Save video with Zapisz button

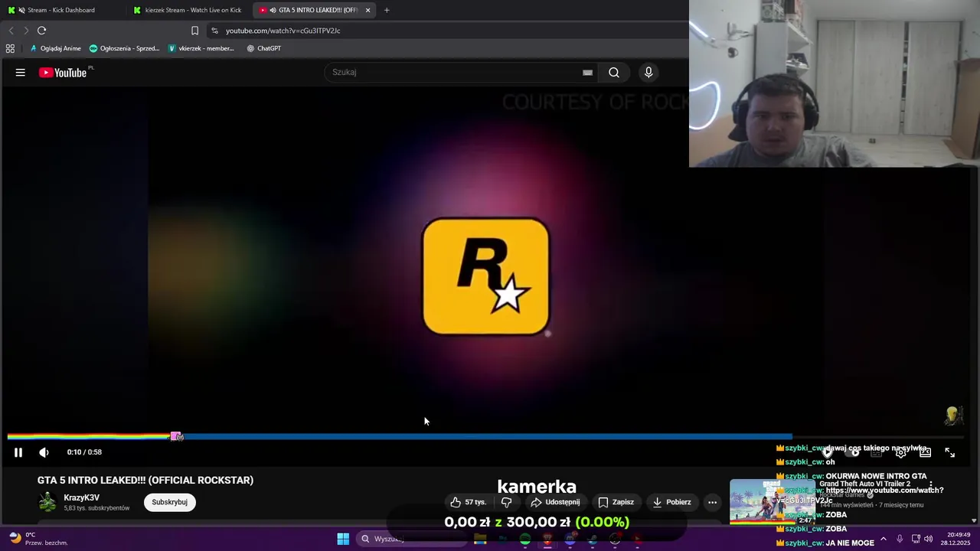[x=616, y=502]
